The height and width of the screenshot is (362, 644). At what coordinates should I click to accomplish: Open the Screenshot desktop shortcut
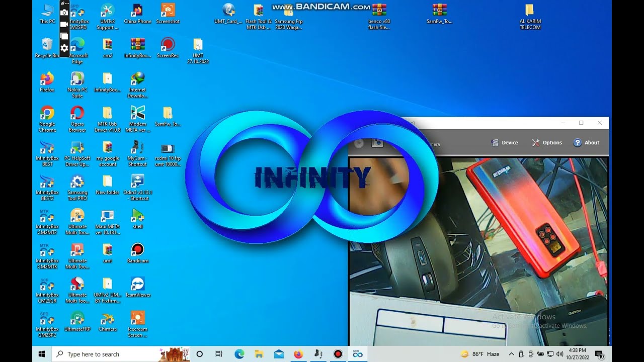[168, 14]
